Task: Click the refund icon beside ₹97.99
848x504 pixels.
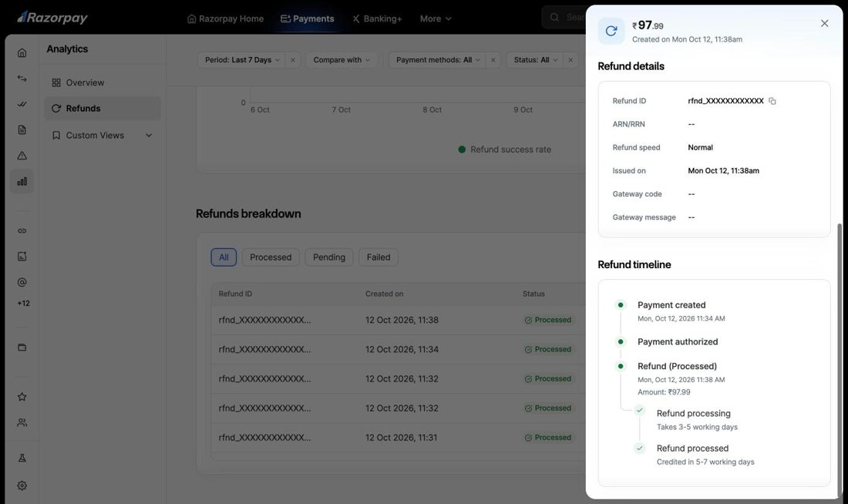Action: coord(611,31)
